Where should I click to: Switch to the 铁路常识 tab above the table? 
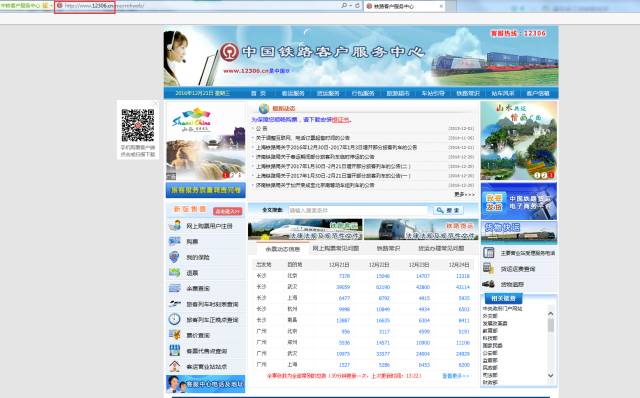pos(388,248)
